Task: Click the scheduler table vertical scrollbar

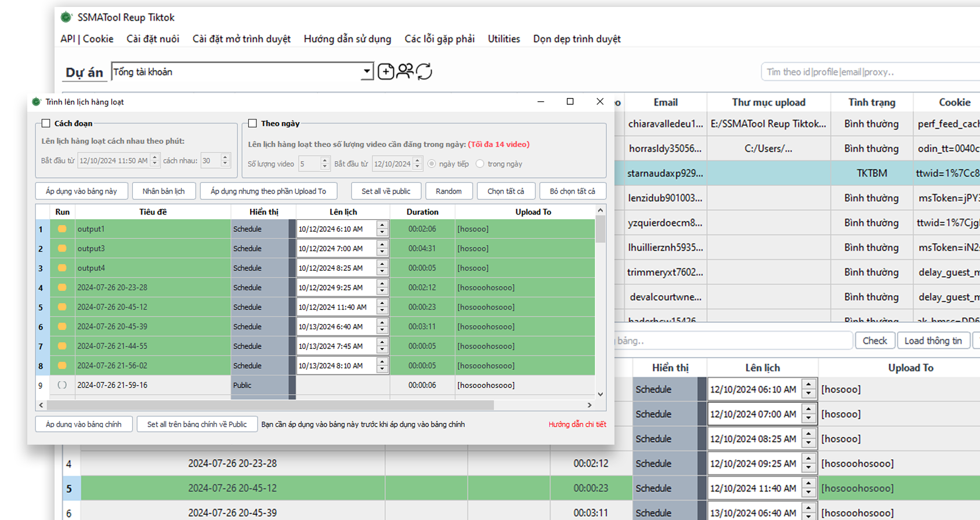Action: [601, 228]
